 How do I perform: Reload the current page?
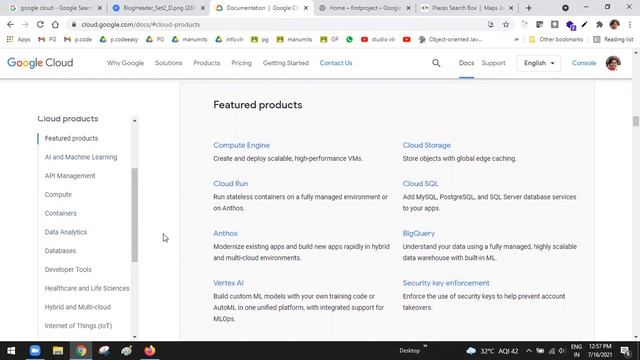(x=40, y=24)
